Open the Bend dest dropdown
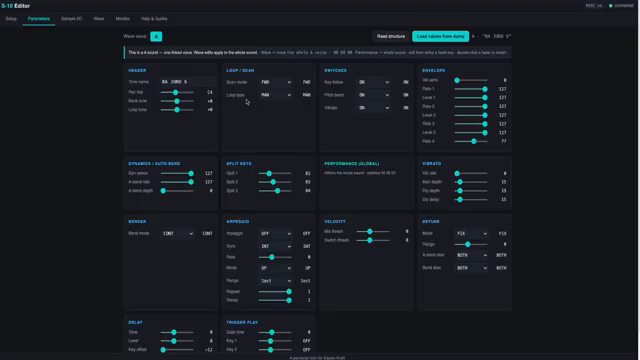The image size is (640, 360). tap(472, 268)
